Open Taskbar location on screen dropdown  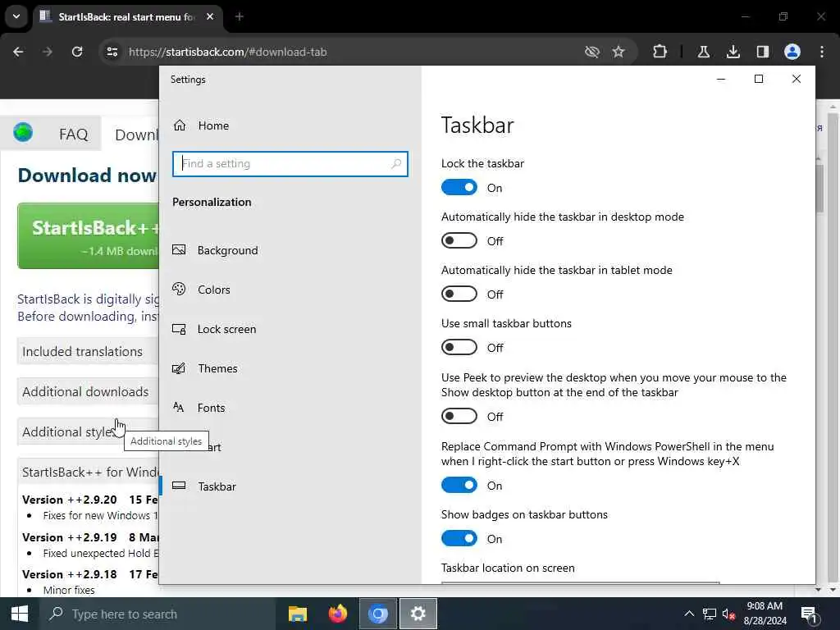[x=580, y=582]
